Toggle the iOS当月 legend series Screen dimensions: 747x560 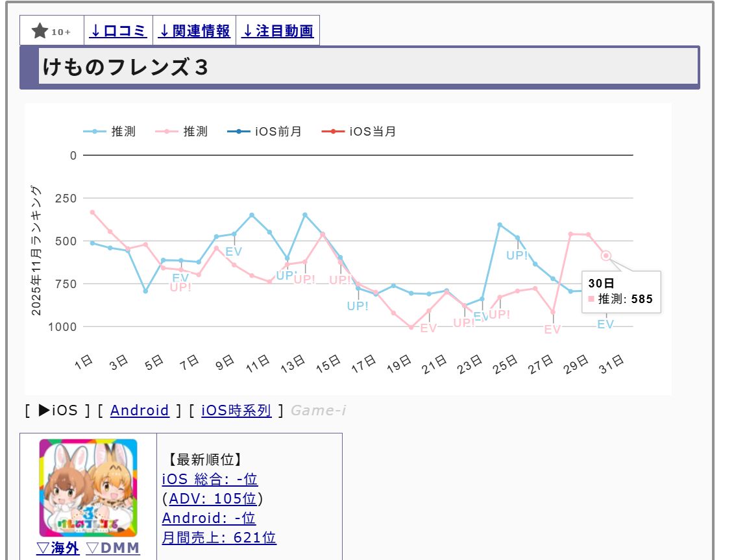359,132
